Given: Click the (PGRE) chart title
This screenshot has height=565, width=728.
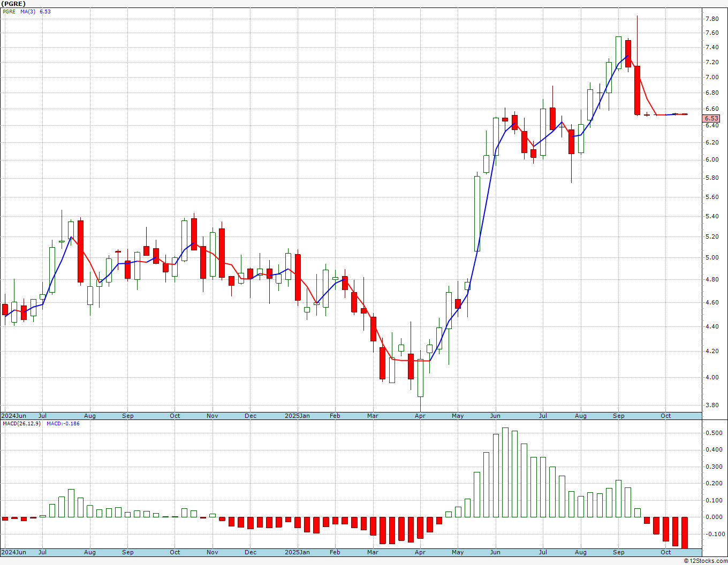Looking at the screenshot, I should click(13, 4).
